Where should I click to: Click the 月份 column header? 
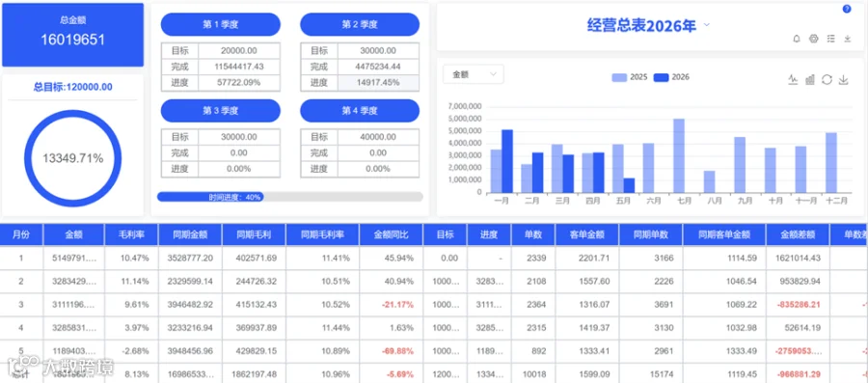[x=21, y=234]
